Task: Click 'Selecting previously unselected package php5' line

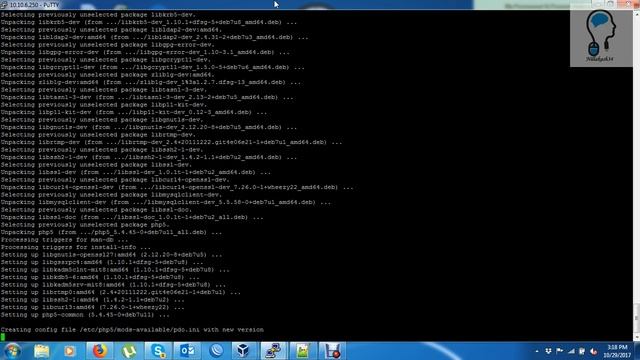Action: coord(85,225)
